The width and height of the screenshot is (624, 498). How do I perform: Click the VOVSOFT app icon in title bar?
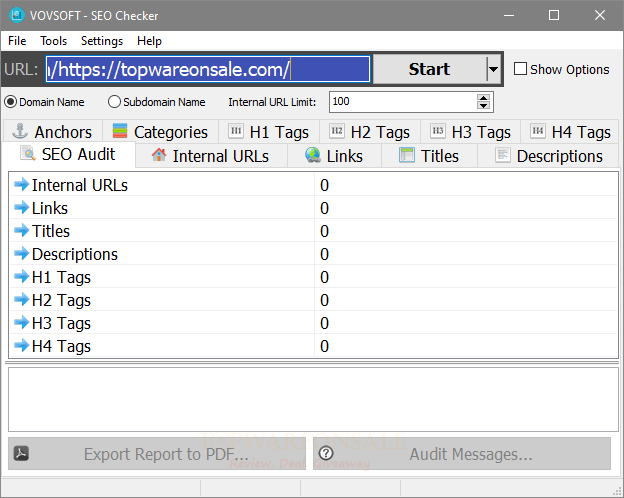[x=17, y=15]
